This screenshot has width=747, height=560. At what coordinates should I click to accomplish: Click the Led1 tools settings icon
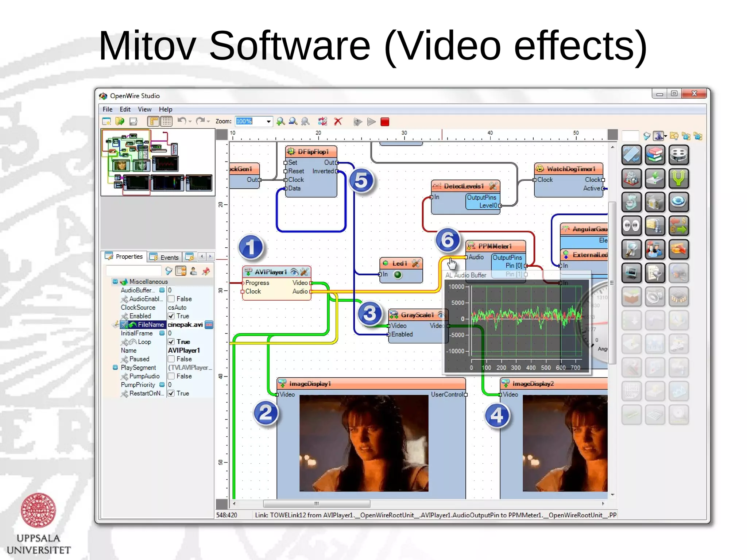(x=416, y=263)
